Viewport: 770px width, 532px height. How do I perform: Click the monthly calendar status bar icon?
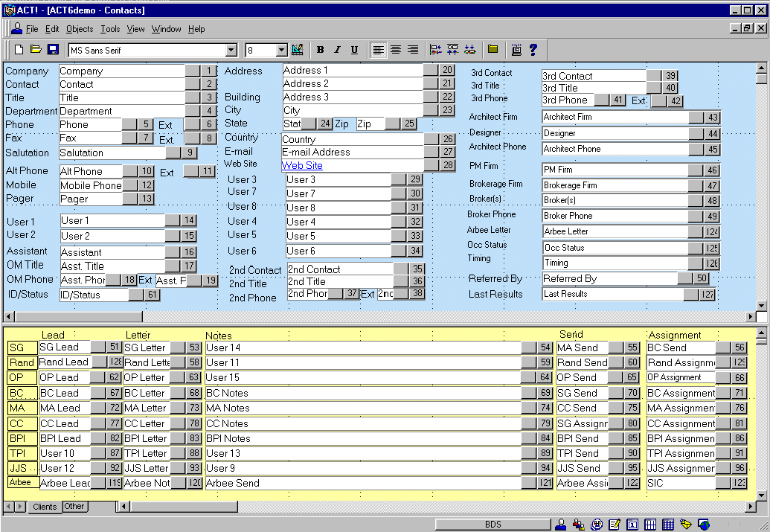(x=668, y=525)
